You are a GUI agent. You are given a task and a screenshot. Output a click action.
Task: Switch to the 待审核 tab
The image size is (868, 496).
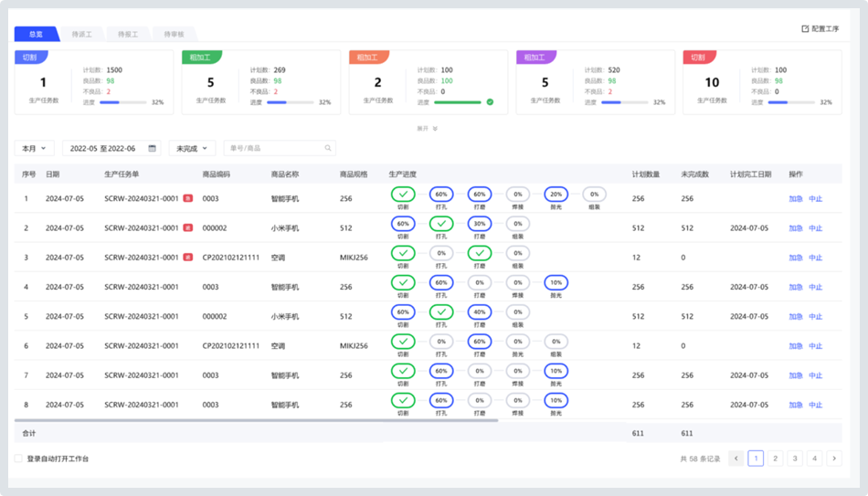[x=174, y=35]
